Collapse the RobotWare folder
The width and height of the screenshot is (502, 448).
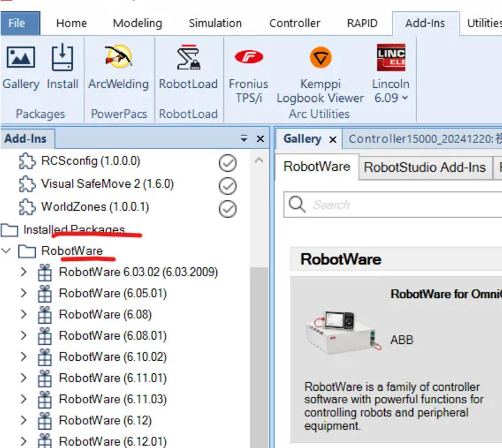click(7, 251)
